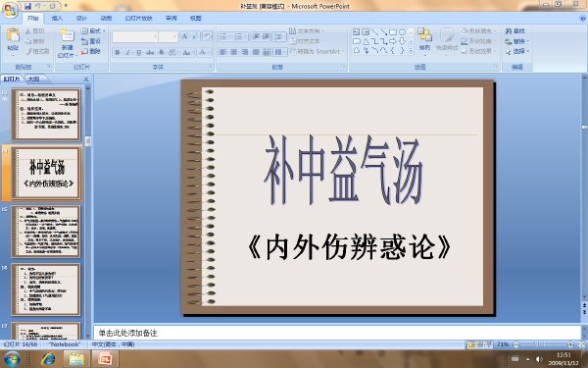Center text in paragraph group
Viewport: 588px width, 368px height.
233,52
